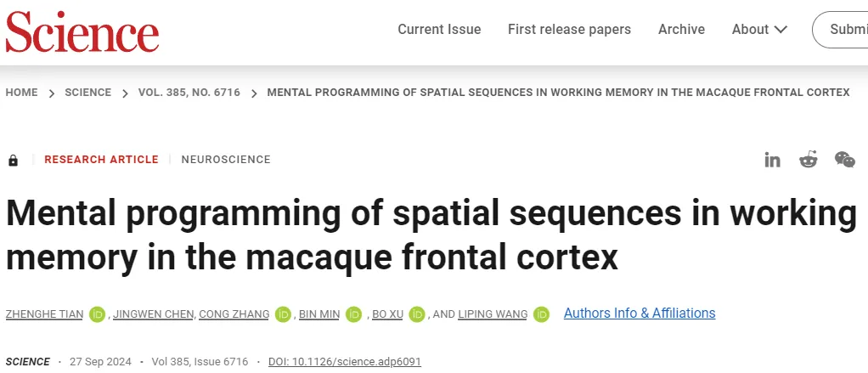The image size is (868, 373).
Task: Click the lock access icon
Action: click(x=14, y=160)
